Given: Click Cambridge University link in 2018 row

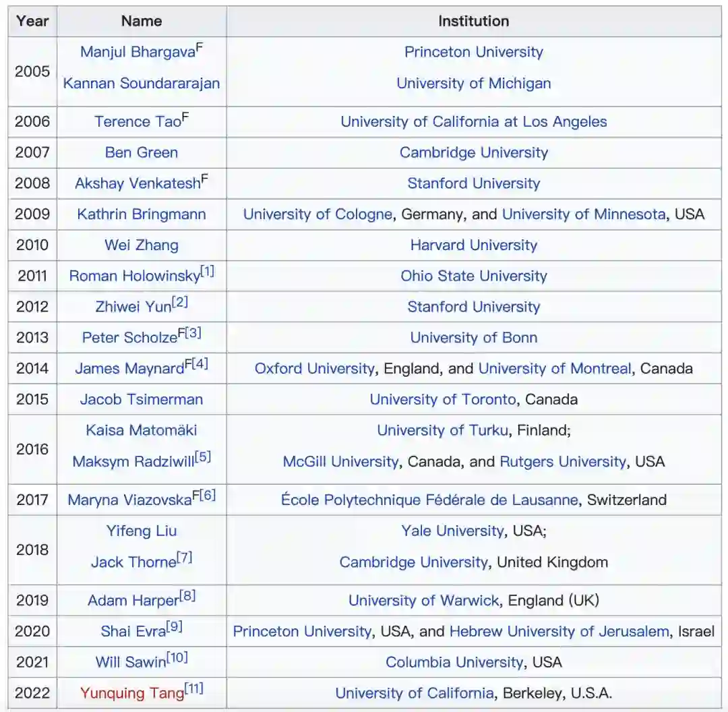Looking at the screenshot, I should (414, 562).
